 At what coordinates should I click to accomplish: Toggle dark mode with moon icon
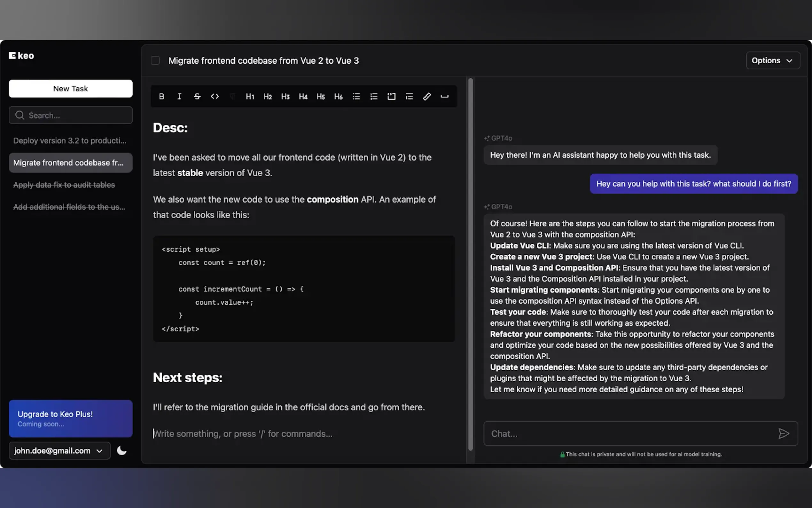(121, 450)
